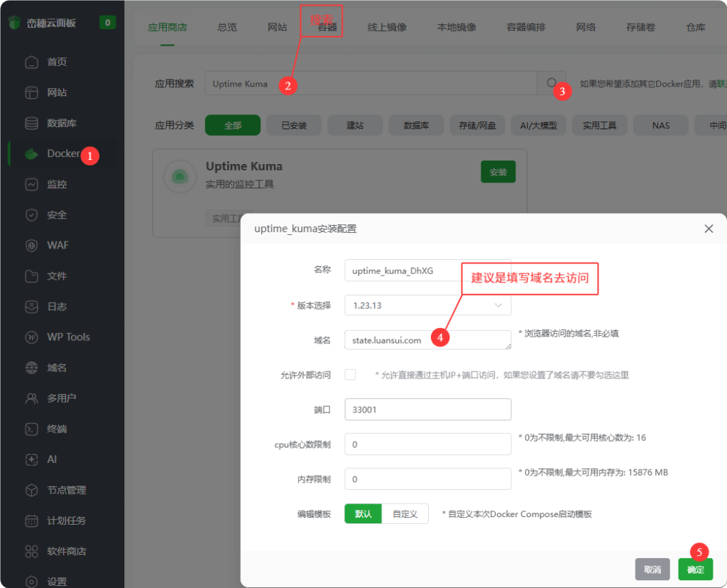
Task: Filter apps by 实用工具 category
Action: coord(600,125)
